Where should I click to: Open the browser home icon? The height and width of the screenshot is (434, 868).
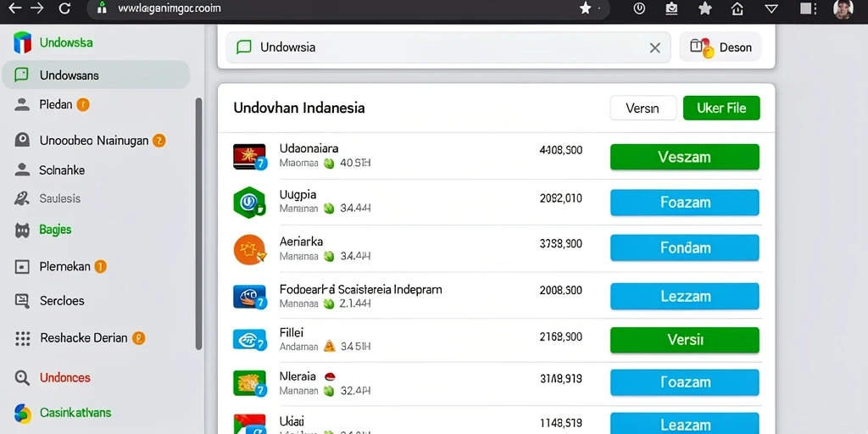click(737, 8)
